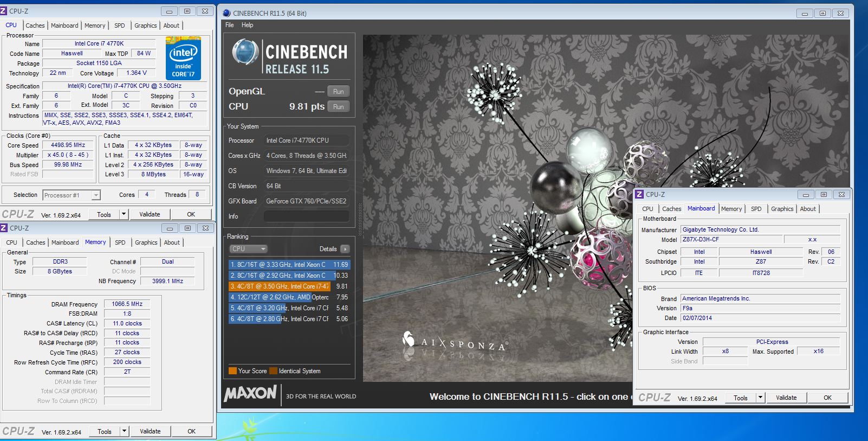Click the rendered Cinebench scene image
This screenshot has height=441, width=868.
tap(606, 208)
